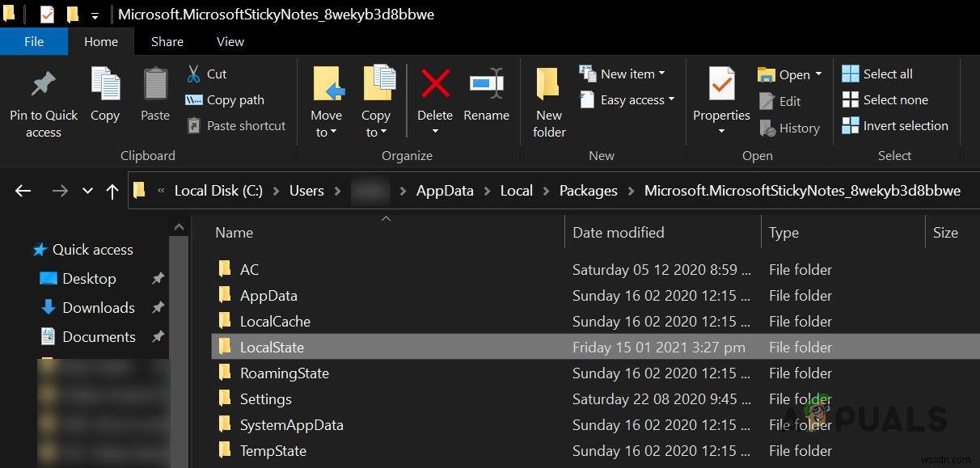The height and width of the screenshot is (468, 980).
Task: Switch to the View ribbon tab
Action: (x=230, y=42)
